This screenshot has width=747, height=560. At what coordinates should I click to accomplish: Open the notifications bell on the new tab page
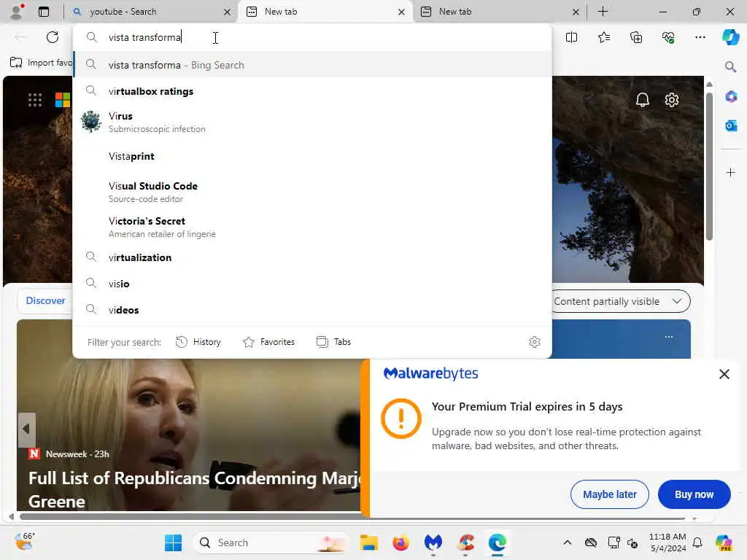(x=642, y=99)
